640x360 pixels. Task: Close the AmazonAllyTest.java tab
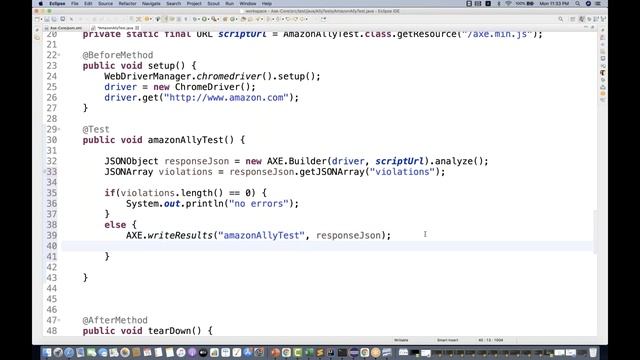click(x=137, y=28)
